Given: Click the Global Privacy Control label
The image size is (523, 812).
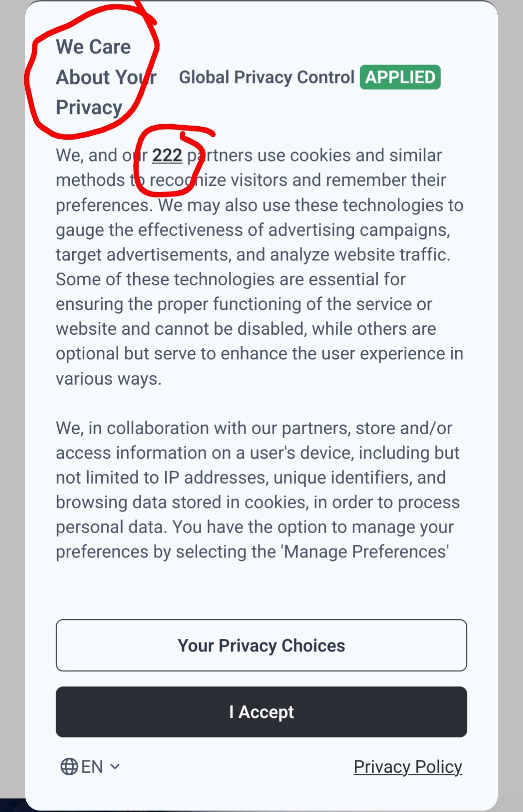Looking at the screenshot, I should pyautogui.click(x=267, y=77).
